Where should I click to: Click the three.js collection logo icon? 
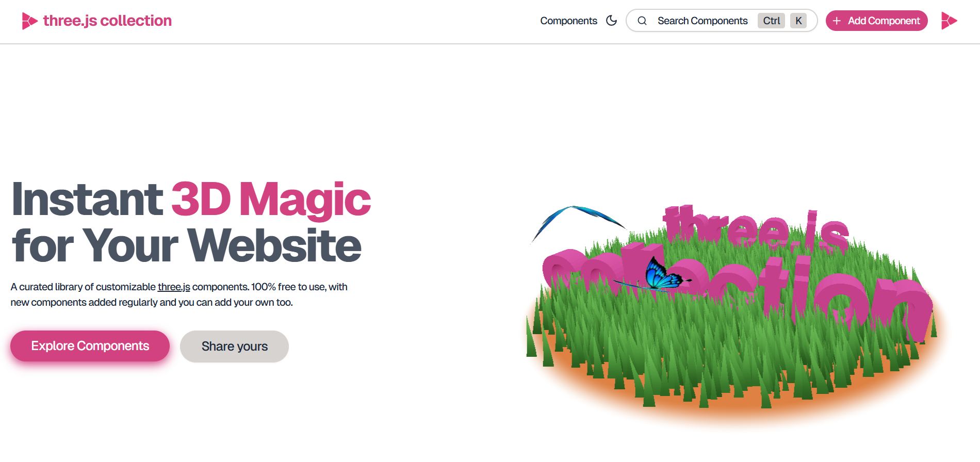coord(30,21)
